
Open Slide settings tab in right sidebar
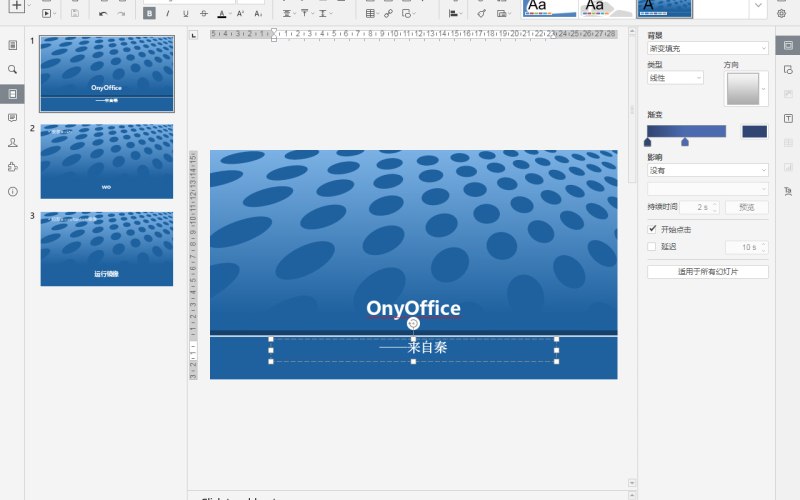pyautogui.click(x=788, y=45)
